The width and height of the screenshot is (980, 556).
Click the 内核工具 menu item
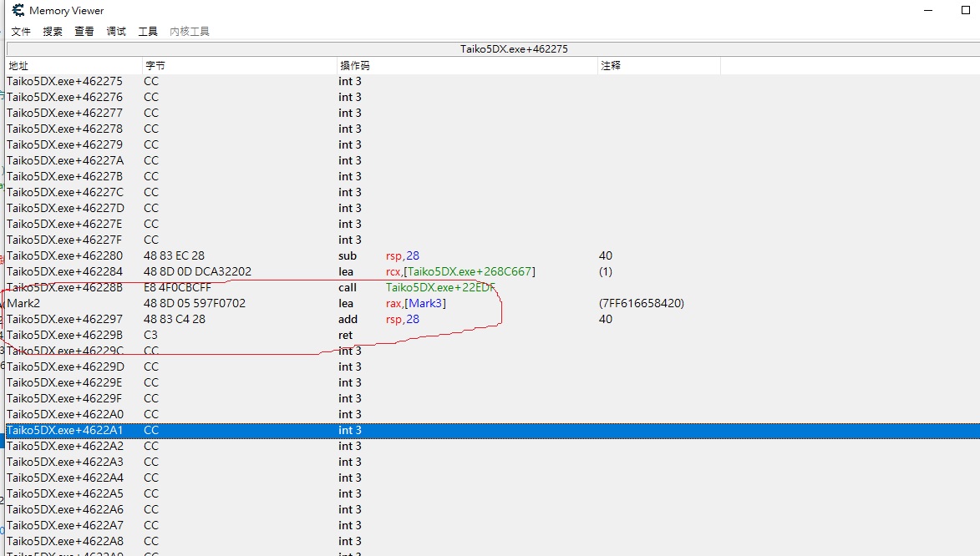point(190,32)
